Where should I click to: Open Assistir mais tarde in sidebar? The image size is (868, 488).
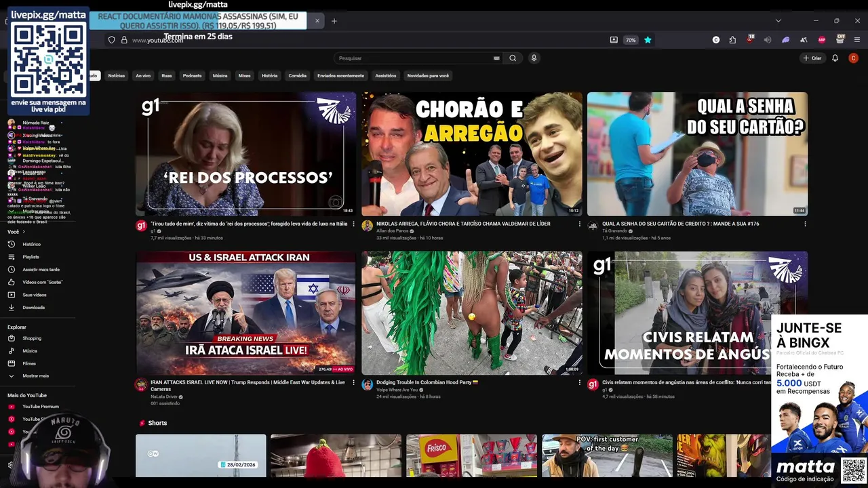click(x=41, y=270)
